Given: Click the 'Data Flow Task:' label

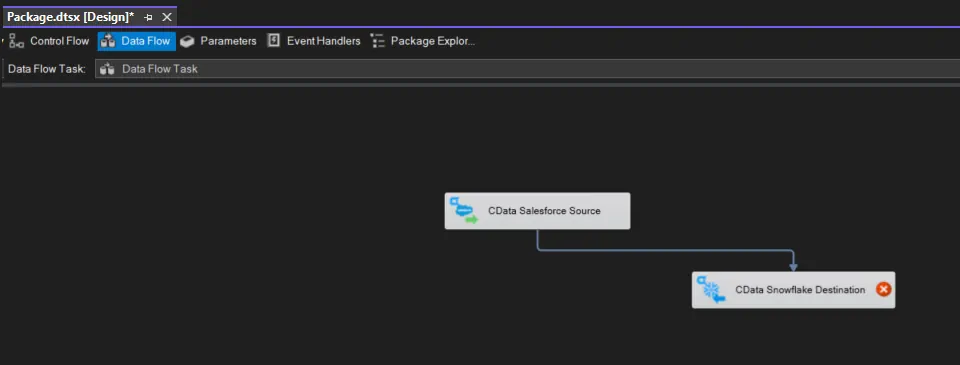Looking at the screenshot, I should [47, 69].
